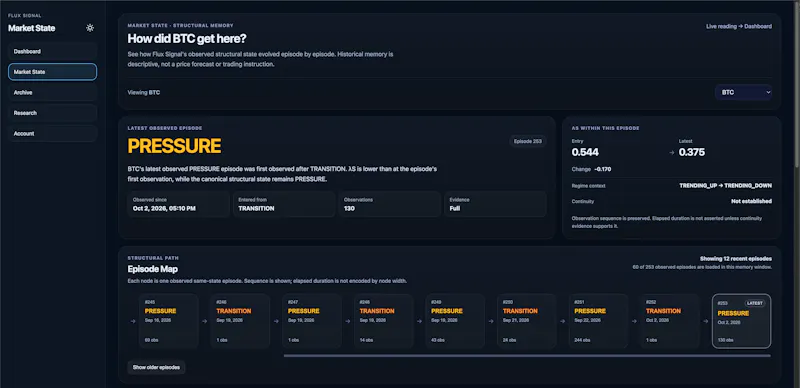Select episode #252 TRANSITION card
Screen dimensions: 800x388
[670, 321]
